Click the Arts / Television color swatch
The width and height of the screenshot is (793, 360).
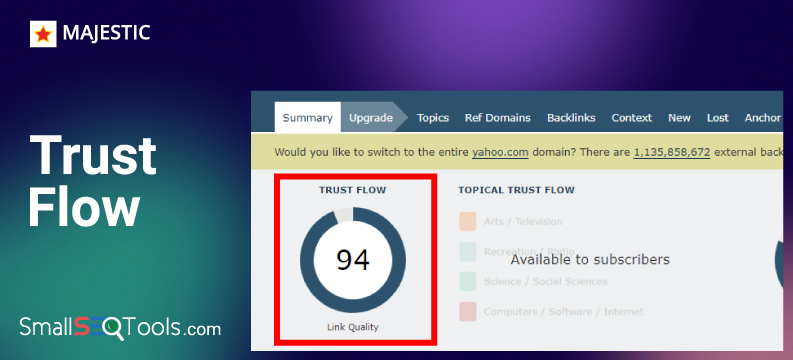pos(468,221)
